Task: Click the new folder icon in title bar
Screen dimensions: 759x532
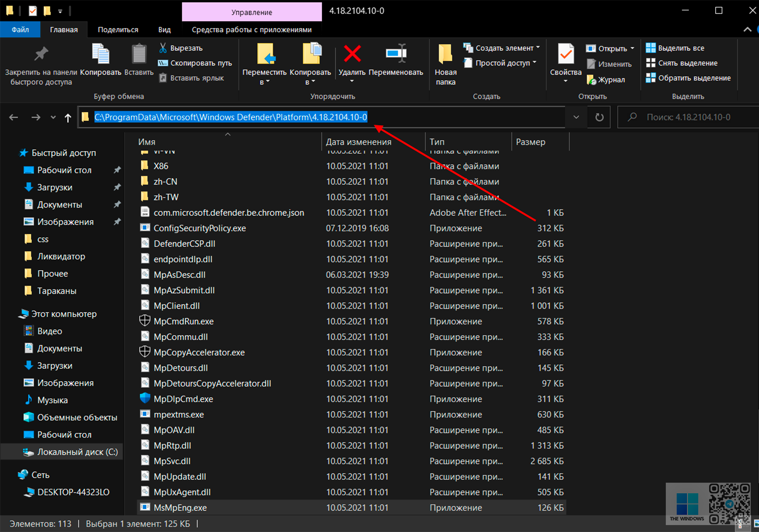Action: click(x=47, y=11)
